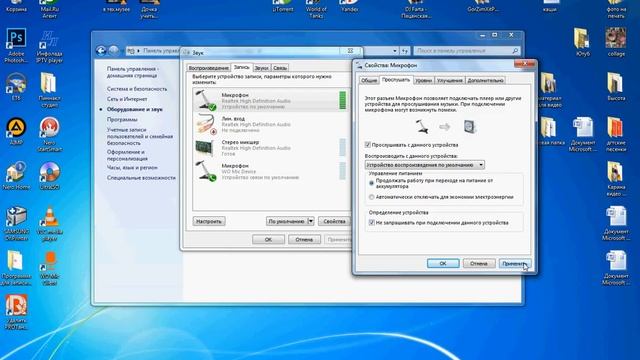
Task: Open the Adobe Photoshop desktop shortcut
Action: coord(16,45)
